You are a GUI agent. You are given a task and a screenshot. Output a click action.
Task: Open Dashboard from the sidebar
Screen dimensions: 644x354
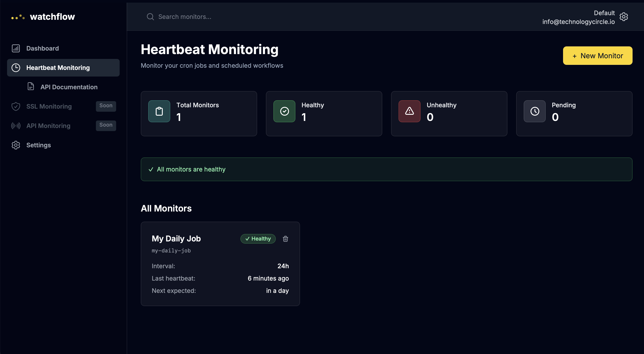(x=42, y=48)
